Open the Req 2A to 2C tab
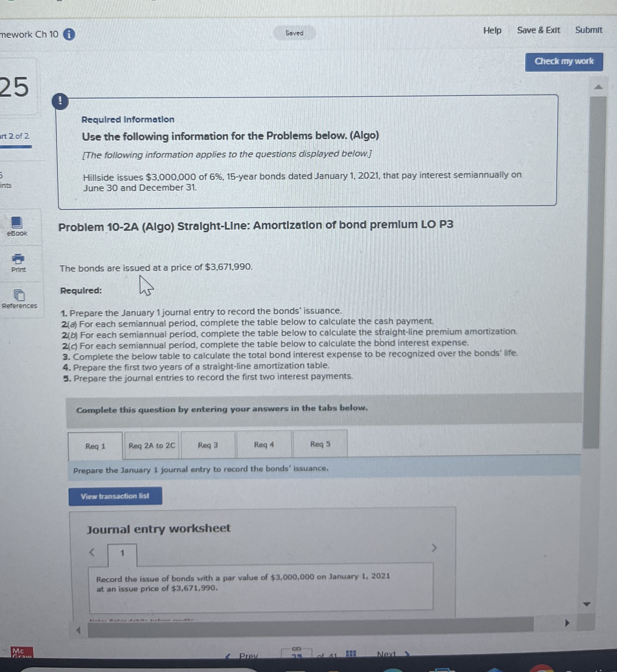This screenshot has height=672, width=617. (x=152, y=445)
